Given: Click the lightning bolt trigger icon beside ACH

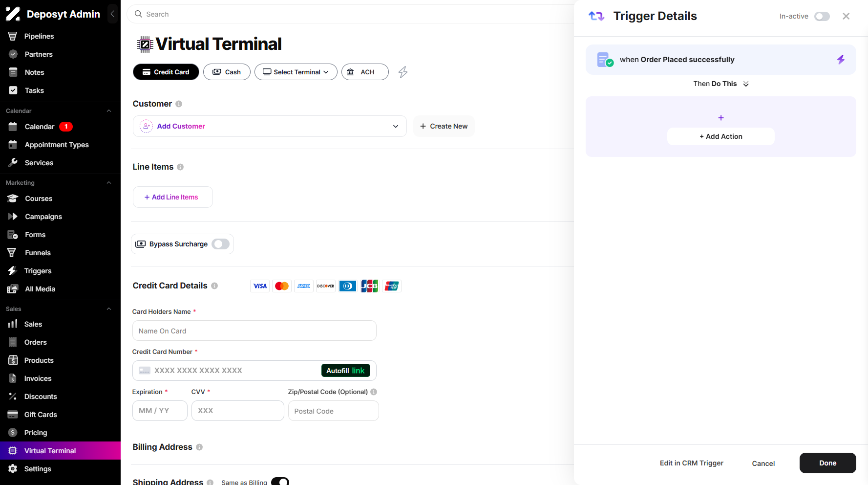Looking at the screenshot, I should [403, 72].
